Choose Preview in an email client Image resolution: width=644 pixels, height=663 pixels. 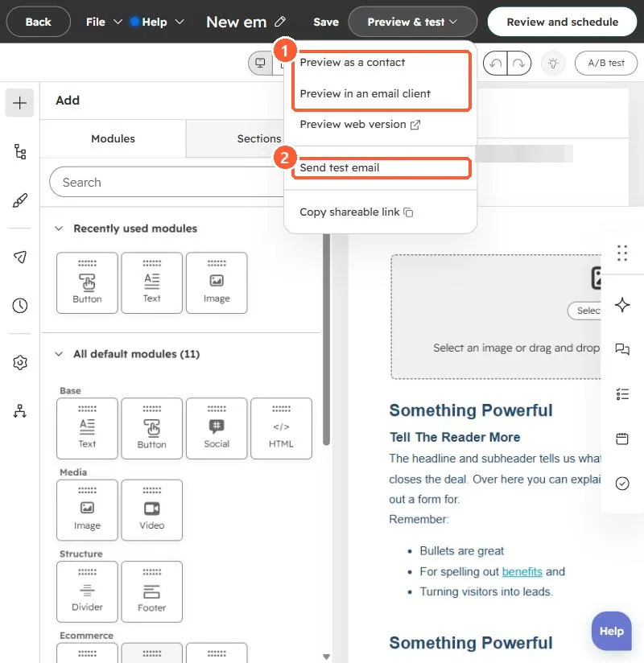(365, 93)
